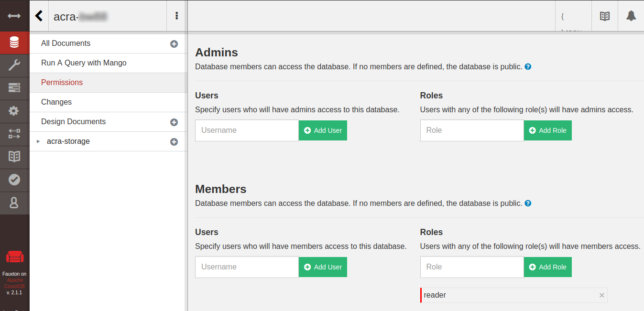
Task: Open the Replication sidebar icon
Action: tap(14, 134)
